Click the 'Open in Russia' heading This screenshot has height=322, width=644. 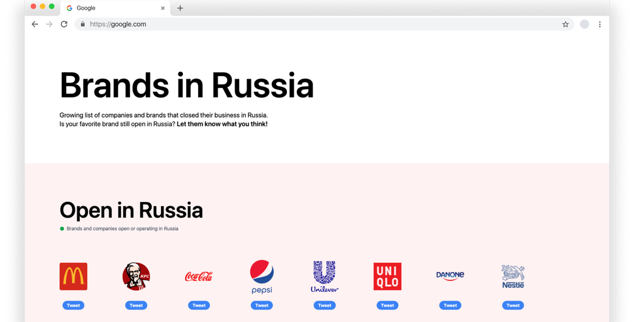click(131, 210)
